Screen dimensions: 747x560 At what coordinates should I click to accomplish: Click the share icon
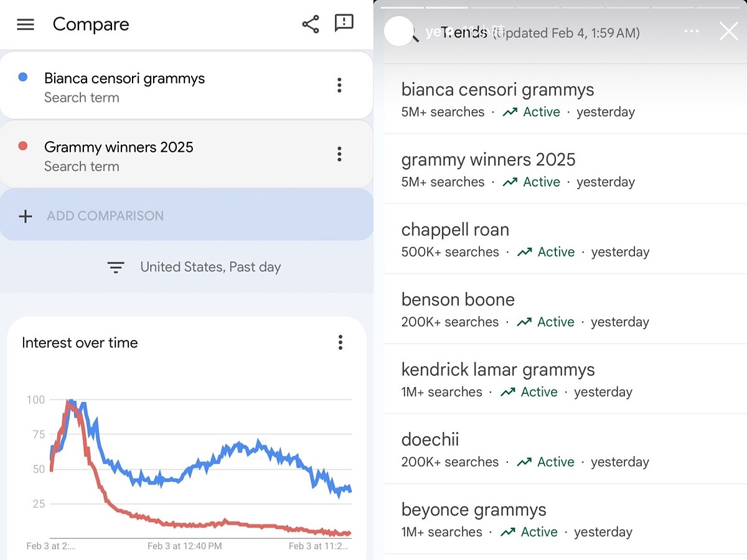pyautogui.click(x=310, y=24)
